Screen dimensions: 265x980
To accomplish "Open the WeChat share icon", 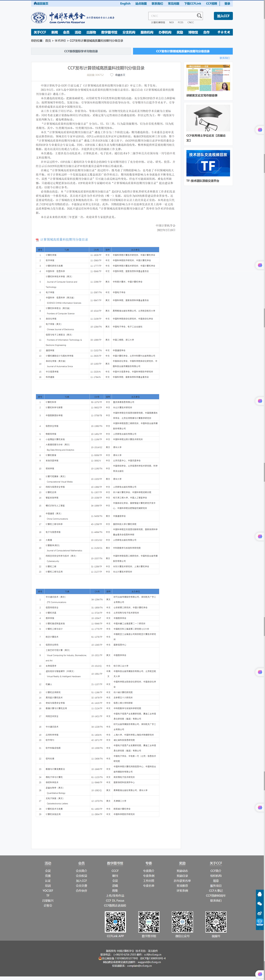I will click(260, 904).
